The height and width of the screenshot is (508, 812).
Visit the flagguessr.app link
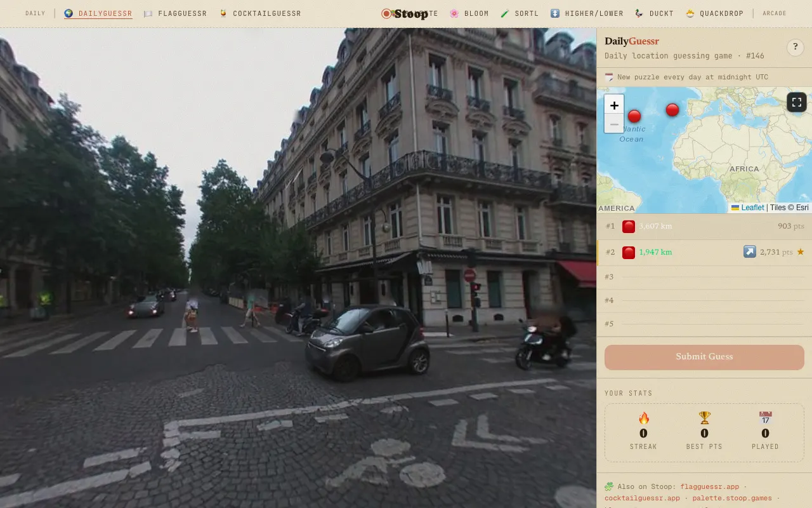(710, 487)
